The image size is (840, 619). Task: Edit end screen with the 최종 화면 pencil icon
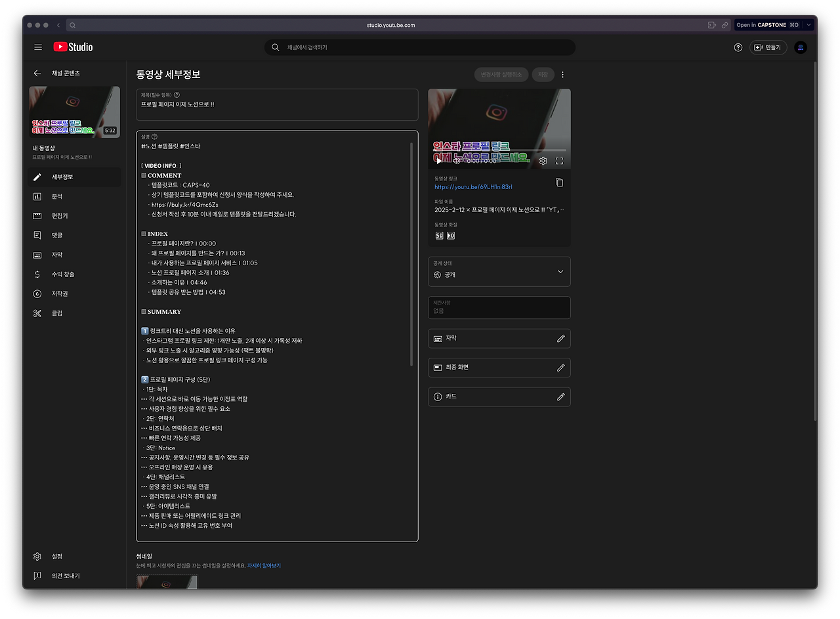(x=560, y=368)
